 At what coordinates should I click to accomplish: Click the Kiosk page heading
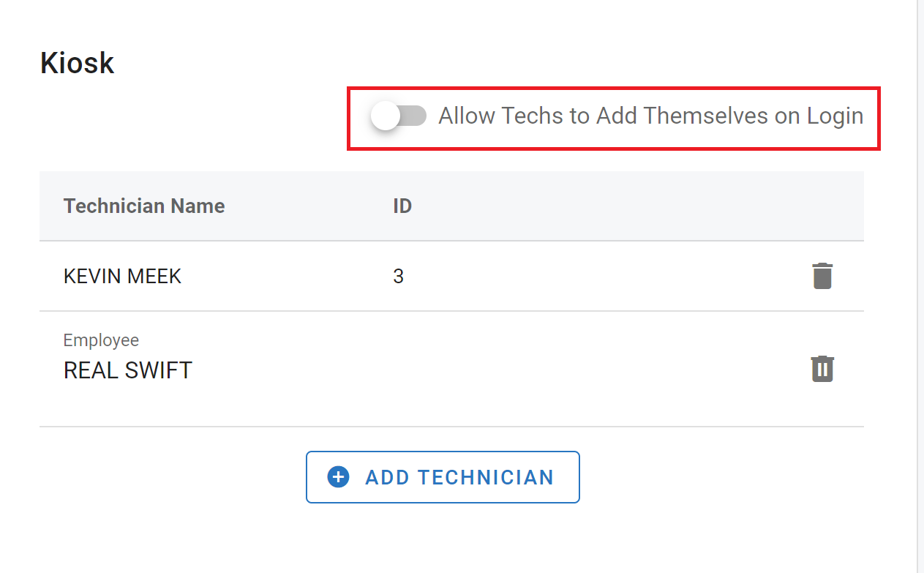click(76, 63)
